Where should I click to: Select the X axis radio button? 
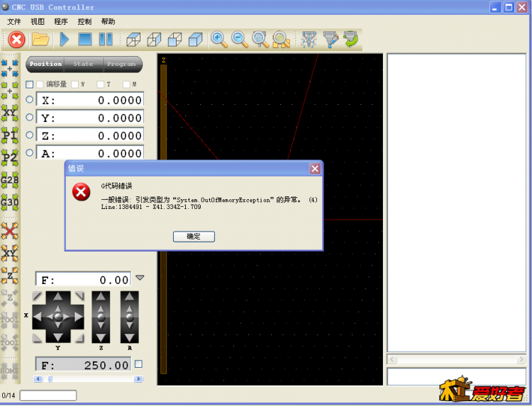(x=30, y=99)
